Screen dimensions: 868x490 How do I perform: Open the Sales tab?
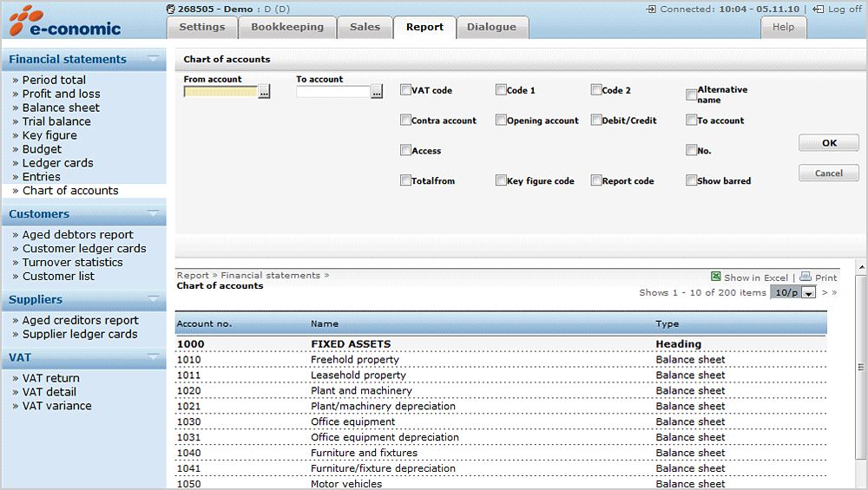click(365, 27)
